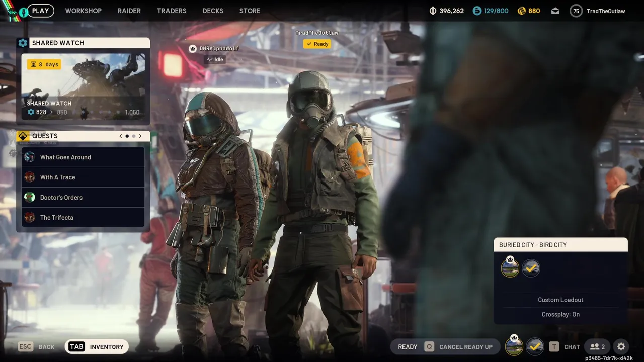
Task: Open the Doctor's Orders quest
Action: [83, 197]
